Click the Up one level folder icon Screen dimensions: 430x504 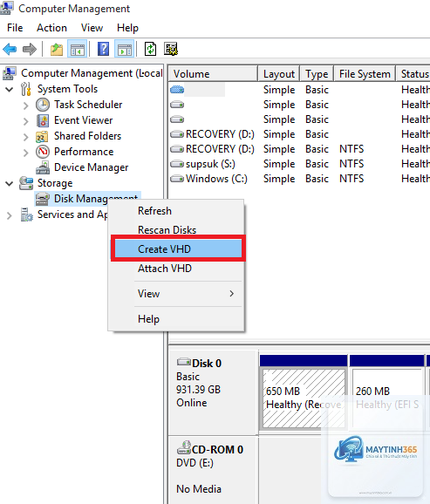click(57, 49)
